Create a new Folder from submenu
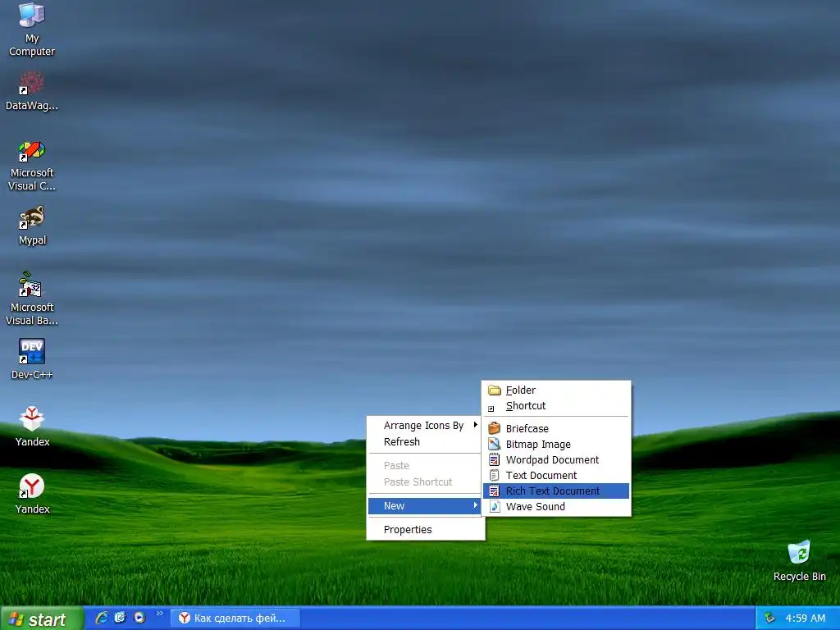Image resolution: width=840 pixels, height=630 pixels. point(556,390)
